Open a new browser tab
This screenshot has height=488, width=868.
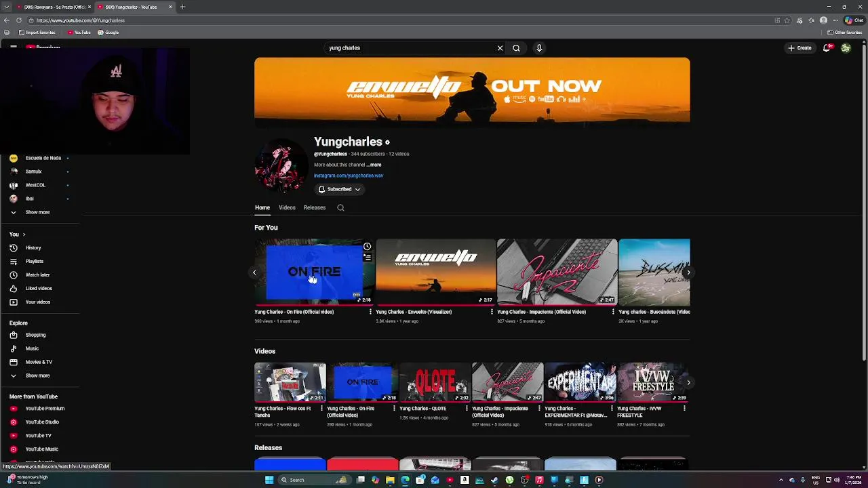coord(182,7)
